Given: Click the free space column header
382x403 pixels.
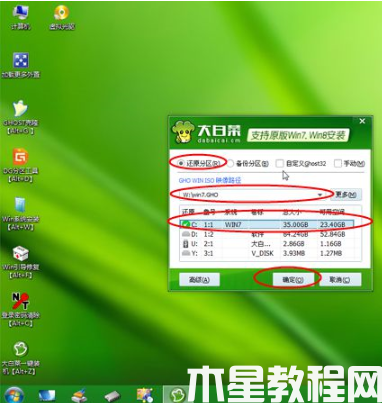Looking at the screenshot, I should (x=332, y=212).
